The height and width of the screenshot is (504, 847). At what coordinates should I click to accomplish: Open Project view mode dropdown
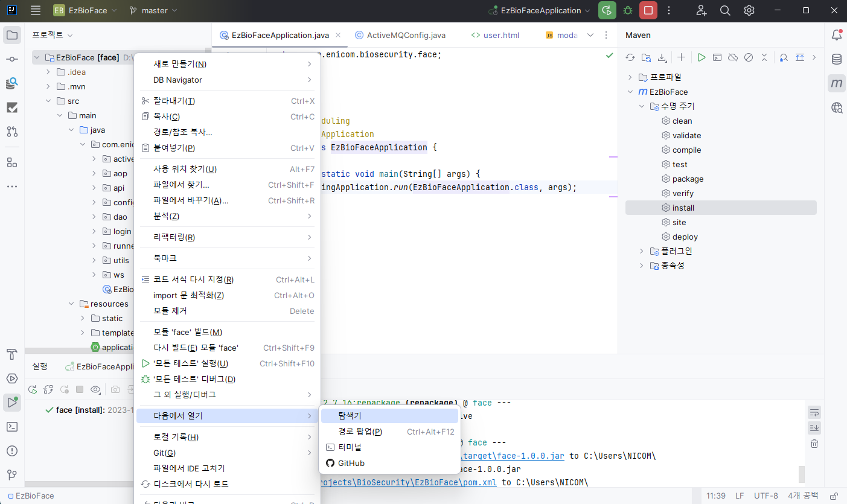(53, 35)
